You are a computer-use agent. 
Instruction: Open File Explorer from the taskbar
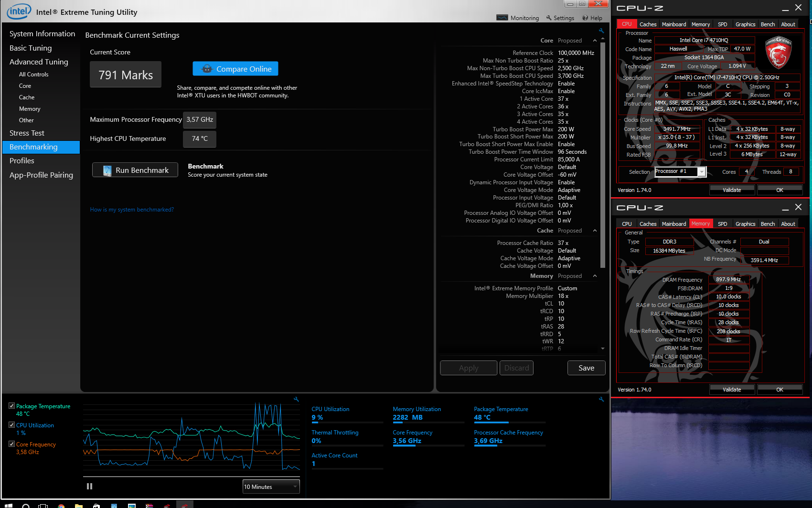pyautogui.click(x=79, y=506)
